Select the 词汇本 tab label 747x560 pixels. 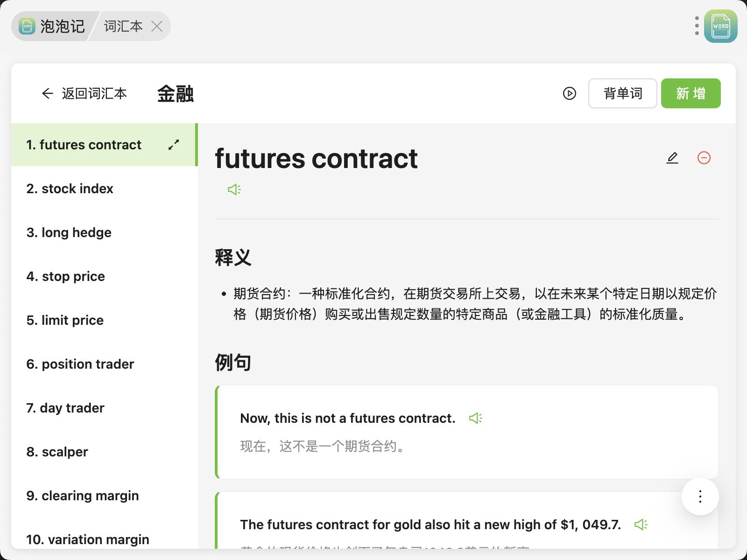[x=123, y=26]
